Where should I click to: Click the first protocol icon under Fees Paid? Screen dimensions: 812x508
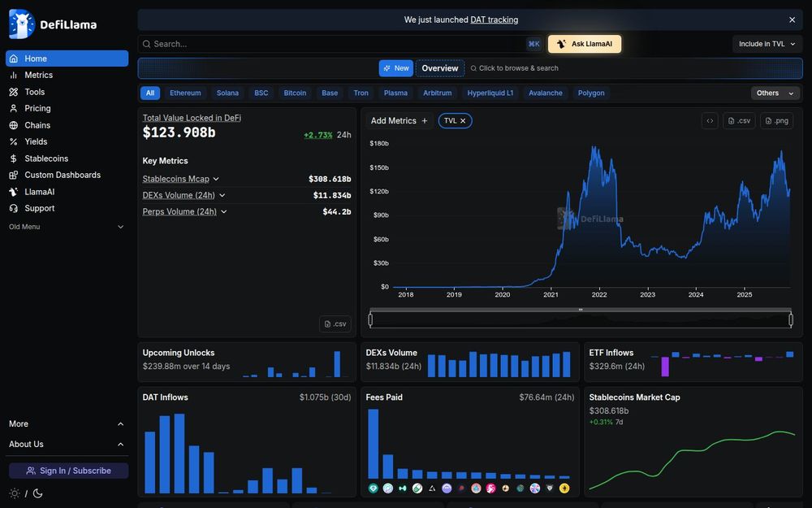pos(374,488)
